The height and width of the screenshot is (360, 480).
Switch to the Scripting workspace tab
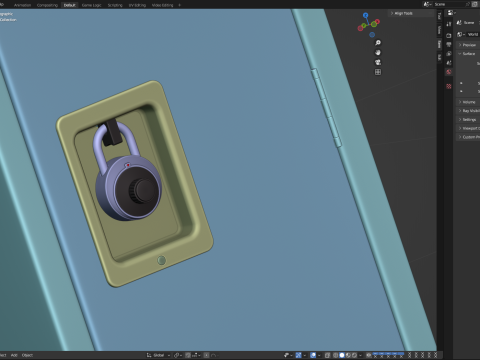[x=115, y=5]
